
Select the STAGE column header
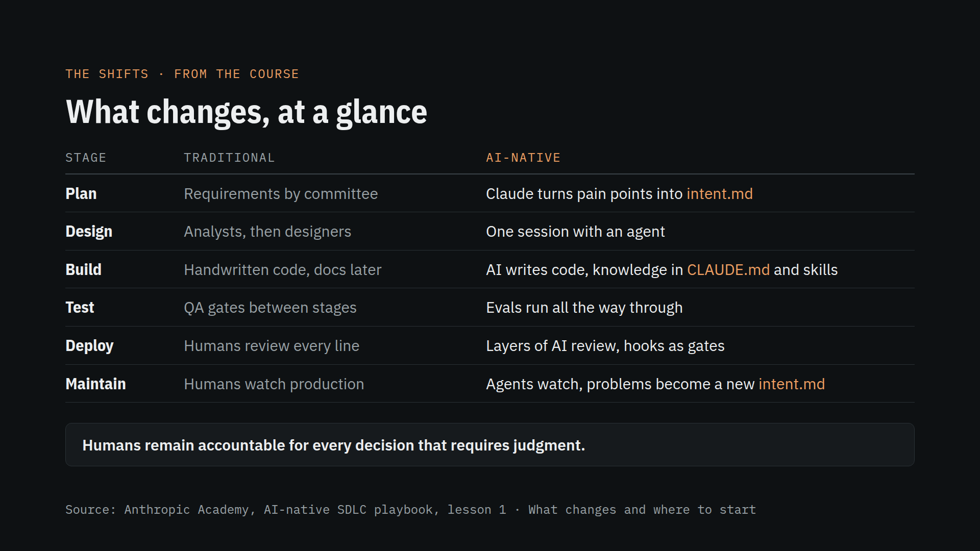(x=86, y=158)
